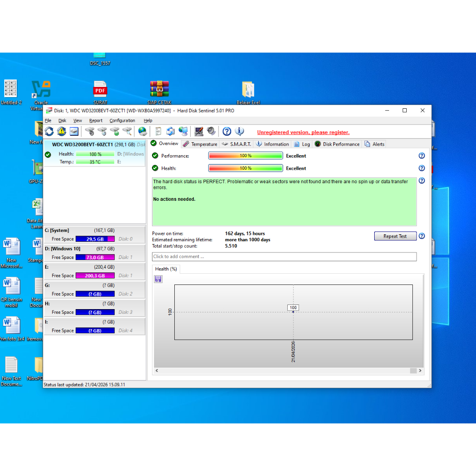Open the File menu
This screenshot has height=476, width=476.
[x=48, y=120]
